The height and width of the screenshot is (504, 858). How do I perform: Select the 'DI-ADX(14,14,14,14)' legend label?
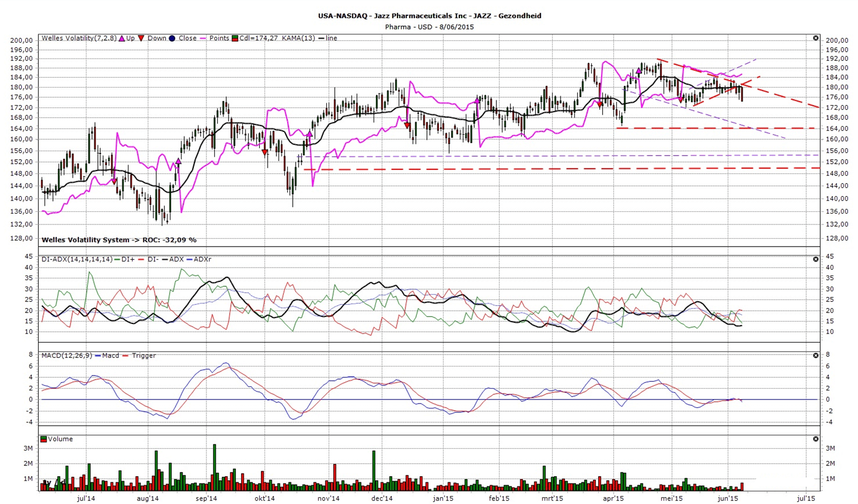pos(77,259)
